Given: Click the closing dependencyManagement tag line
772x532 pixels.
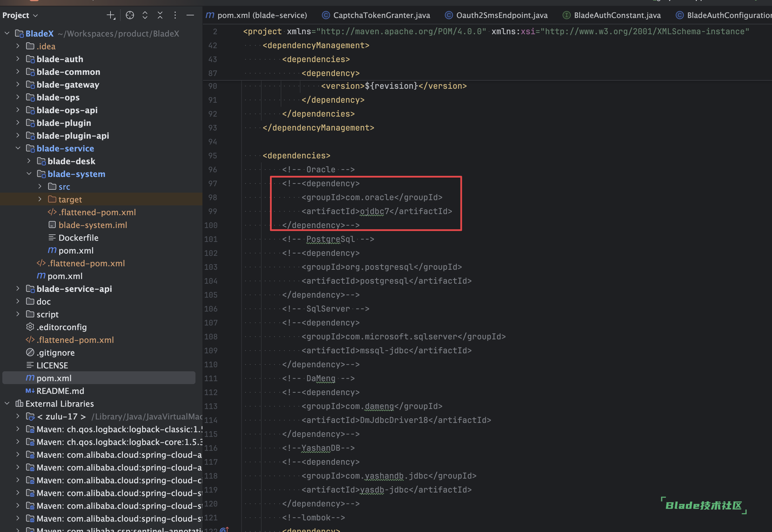Looking at the screenshot, I should click(318, 128).
